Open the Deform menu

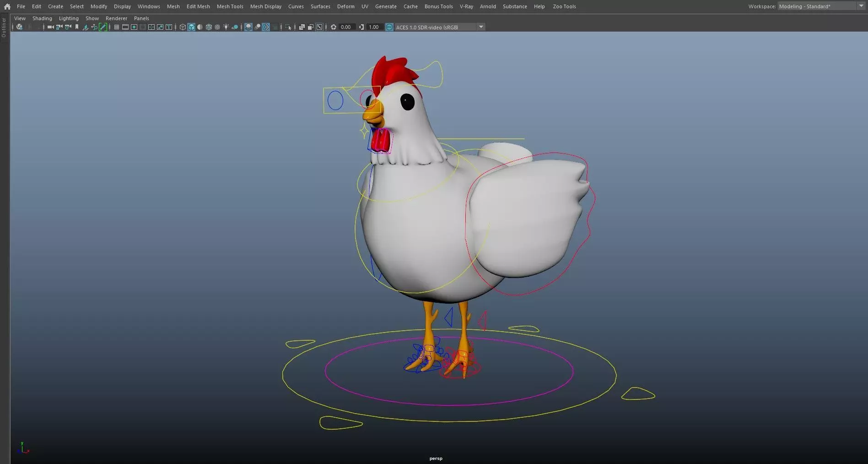(345, 6)
